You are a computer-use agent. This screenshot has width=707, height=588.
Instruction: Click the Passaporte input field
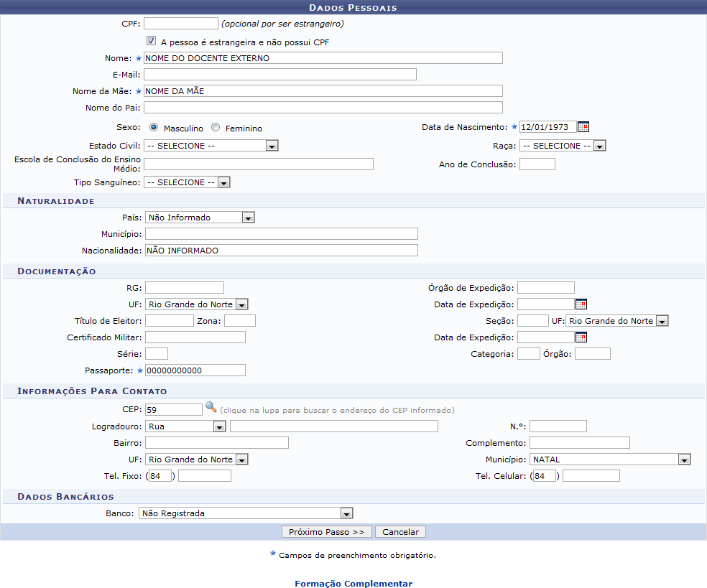195,370
